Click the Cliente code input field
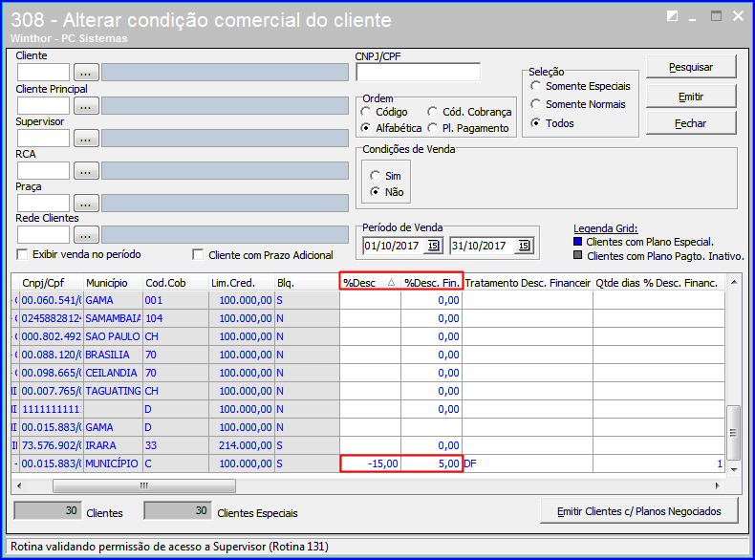 pyautogui.click(x=43, y=73)
